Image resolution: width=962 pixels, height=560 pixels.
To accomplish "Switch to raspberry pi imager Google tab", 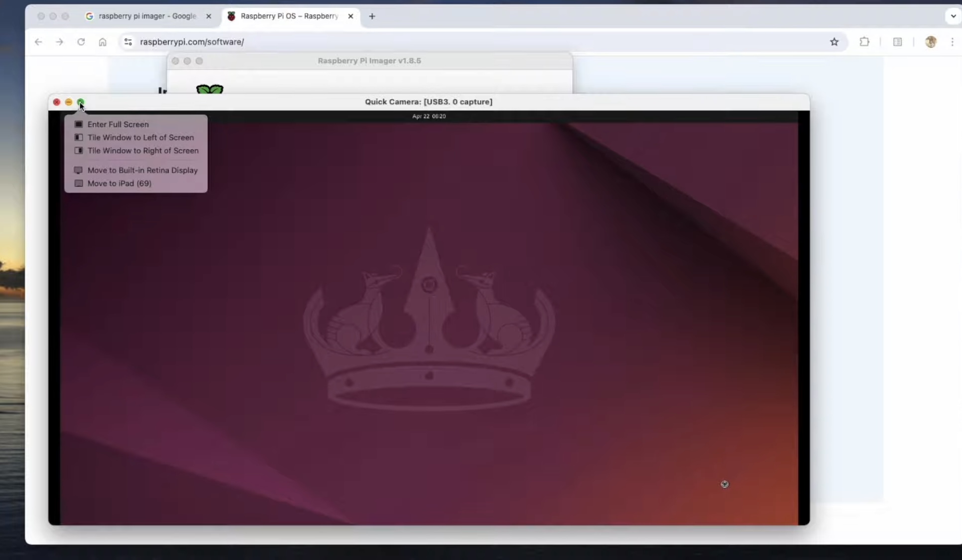I will pos(147,16).
